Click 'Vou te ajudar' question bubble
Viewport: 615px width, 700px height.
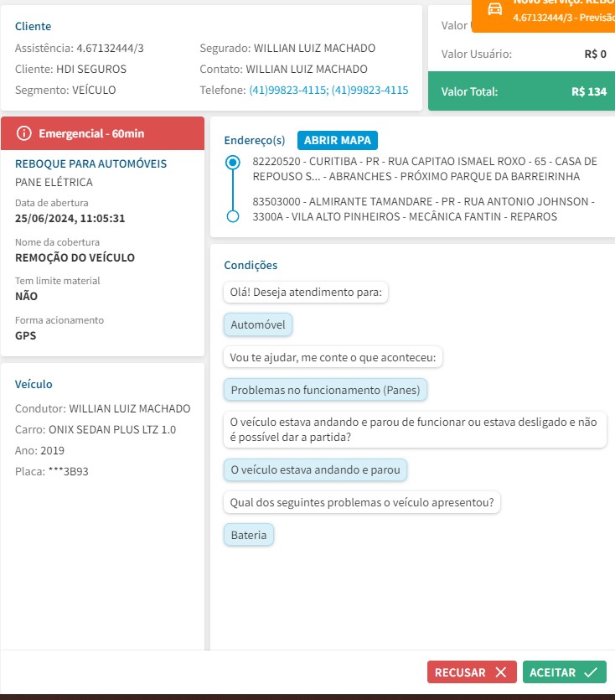(x=333, y=357)
